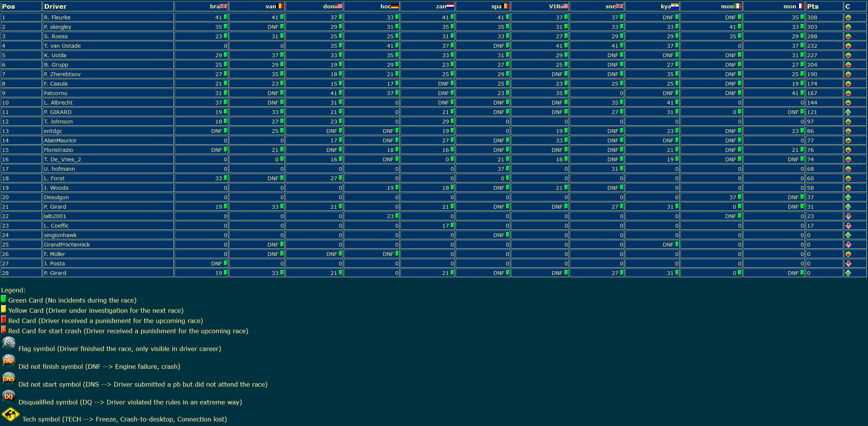The image size is (868, 426).
Task: Click driver name R. Fleurke
Action: tap(57, 17)
